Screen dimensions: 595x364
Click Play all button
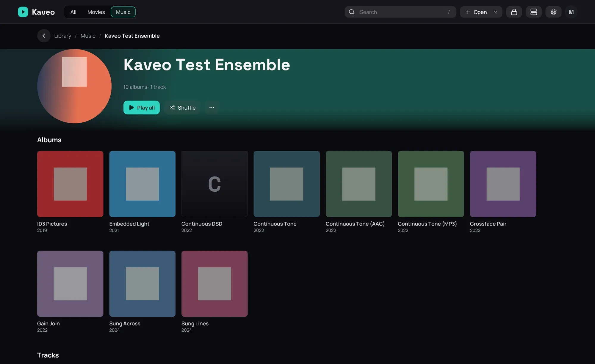pyautogui.click(x=141, y=108)
